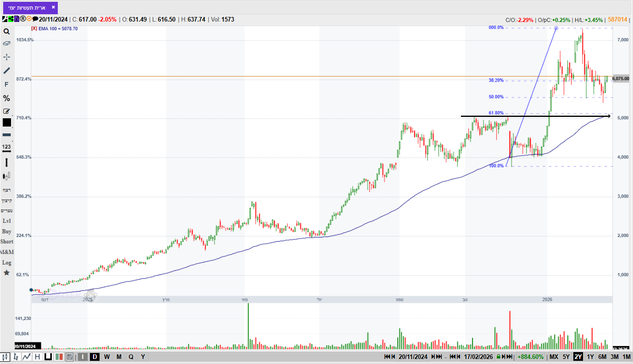Select the yearly 'Y' interval
633x364 pixels.
point(143,357)
